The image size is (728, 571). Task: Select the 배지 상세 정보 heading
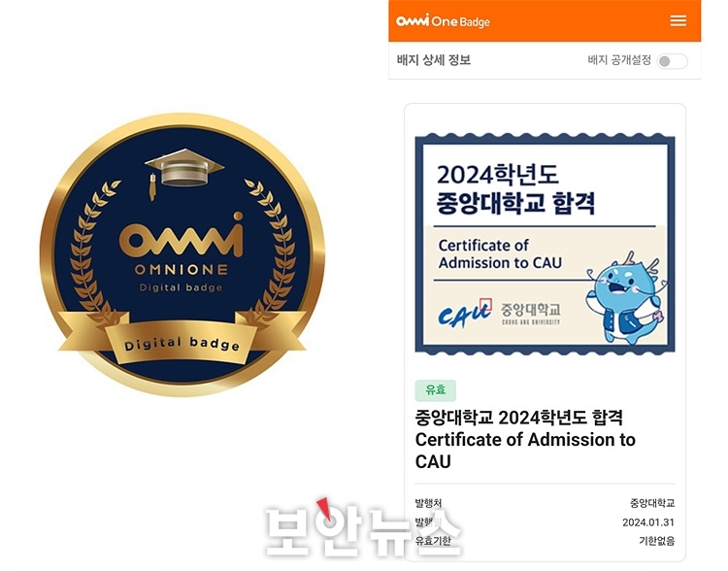coord(434,60)
